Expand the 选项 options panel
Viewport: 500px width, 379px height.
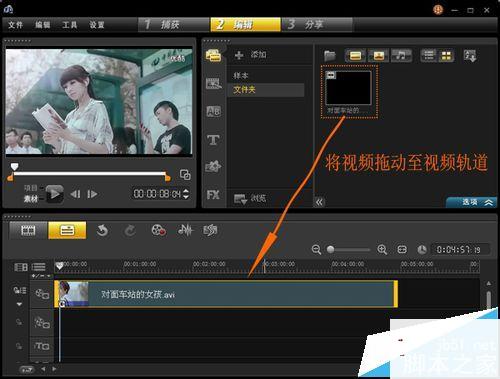pos(472,202)
